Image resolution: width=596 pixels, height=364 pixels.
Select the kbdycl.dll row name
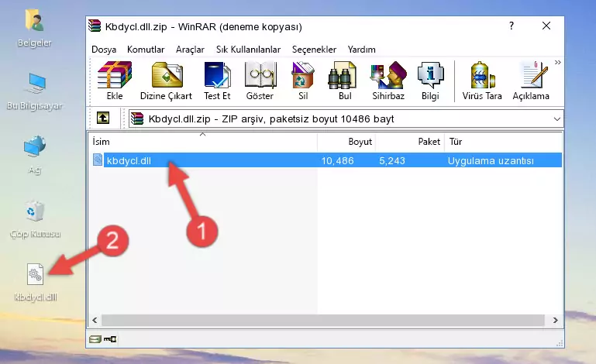(129, 161)
